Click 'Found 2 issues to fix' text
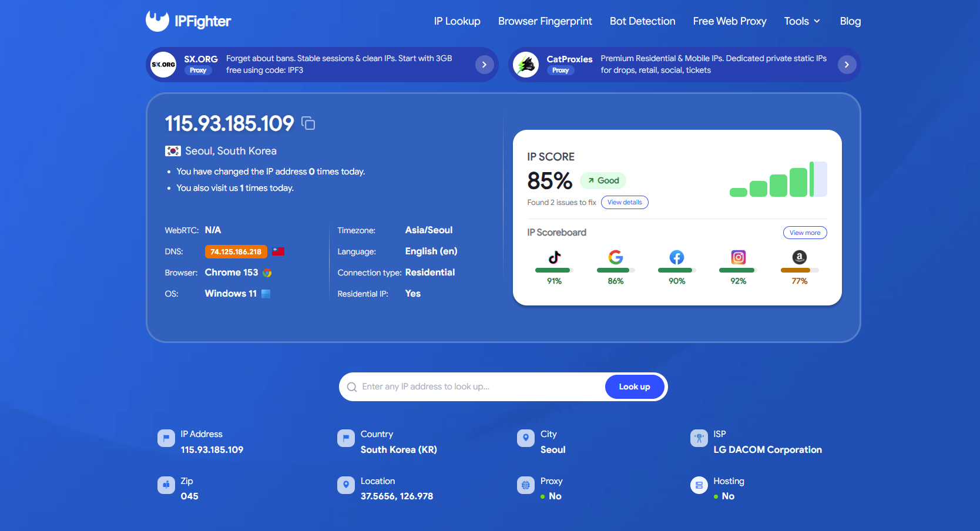The height and width of the screenshot is (531, 980). click(x=562, y=203)
